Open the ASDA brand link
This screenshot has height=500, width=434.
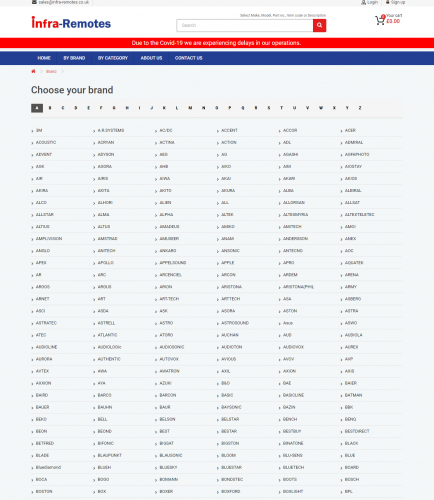pos(103,311)
